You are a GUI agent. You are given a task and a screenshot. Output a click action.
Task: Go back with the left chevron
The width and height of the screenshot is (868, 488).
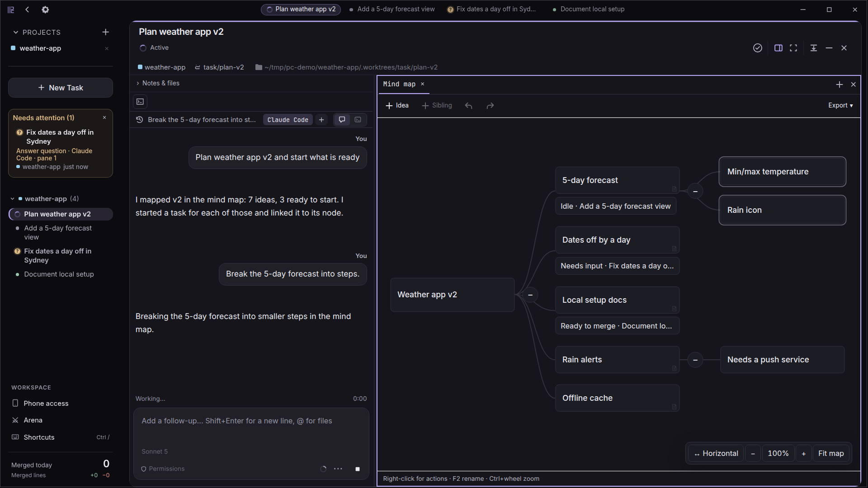point(27,9)
